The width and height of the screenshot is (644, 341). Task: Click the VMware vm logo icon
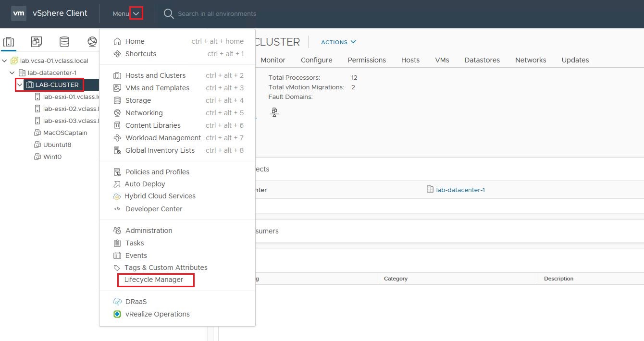19,13
